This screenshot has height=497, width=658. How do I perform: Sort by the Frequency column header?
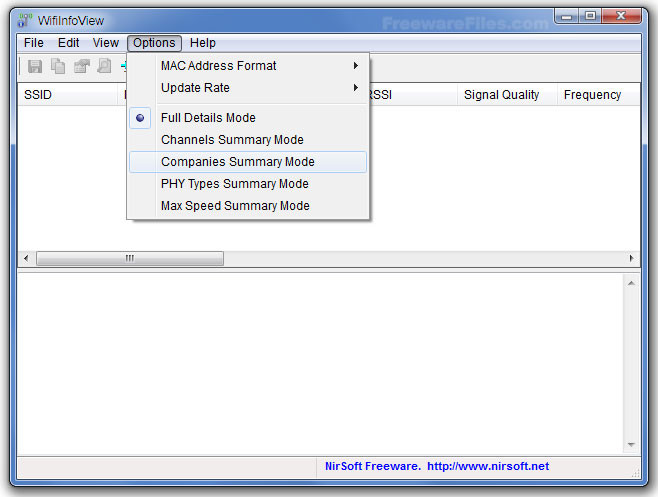click(599, 95)
